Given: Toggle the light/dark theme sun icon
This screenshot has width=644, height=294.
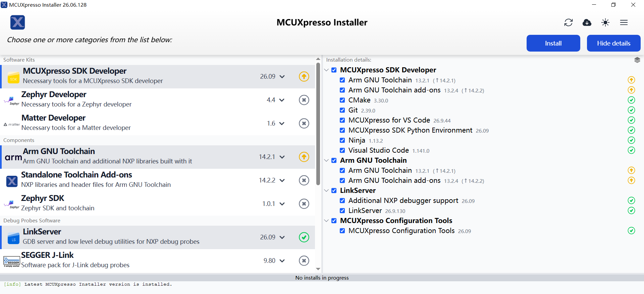Looking at the screenshot, I should tap(605, 22).
